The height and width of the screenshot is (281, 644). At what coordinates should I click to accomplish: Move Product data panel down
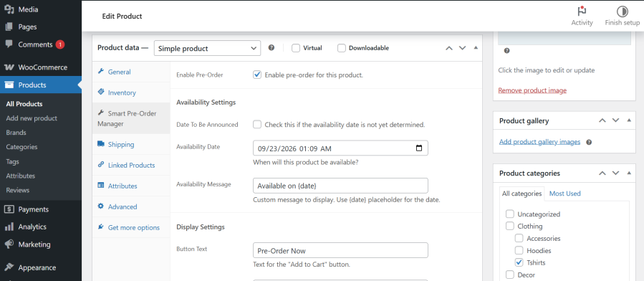463,48
